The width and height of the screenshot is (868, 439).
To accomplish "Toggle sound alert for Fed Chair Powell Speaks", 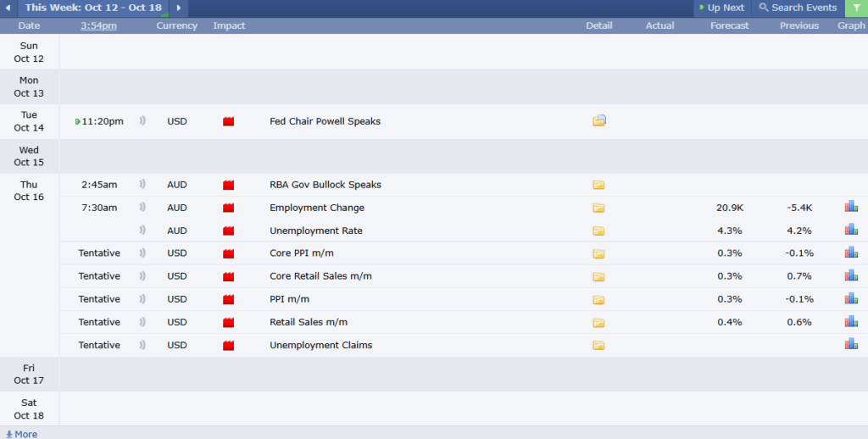I will click(x=142, y=121).
